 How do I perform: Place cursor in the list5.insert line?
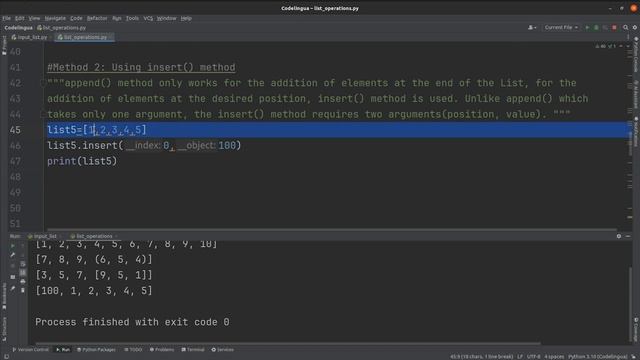click(144, 146)
